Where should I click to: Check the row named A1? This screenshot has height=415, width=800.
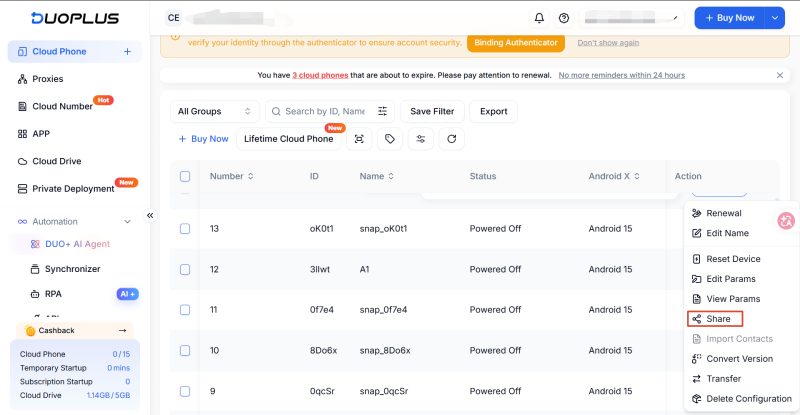(x=185, y=269)
